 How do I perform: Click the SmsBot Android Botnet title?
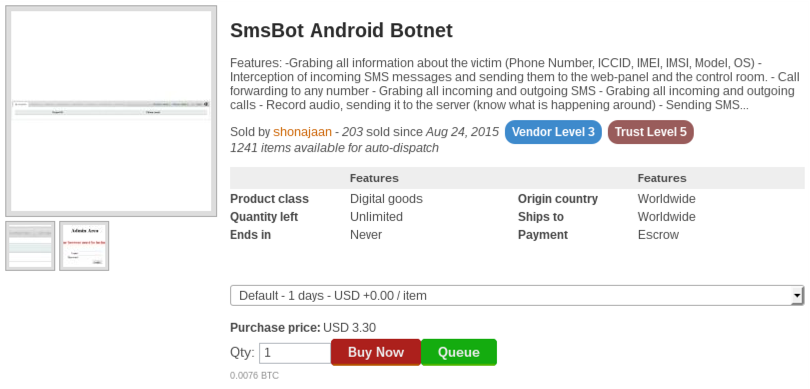(341, 30)
